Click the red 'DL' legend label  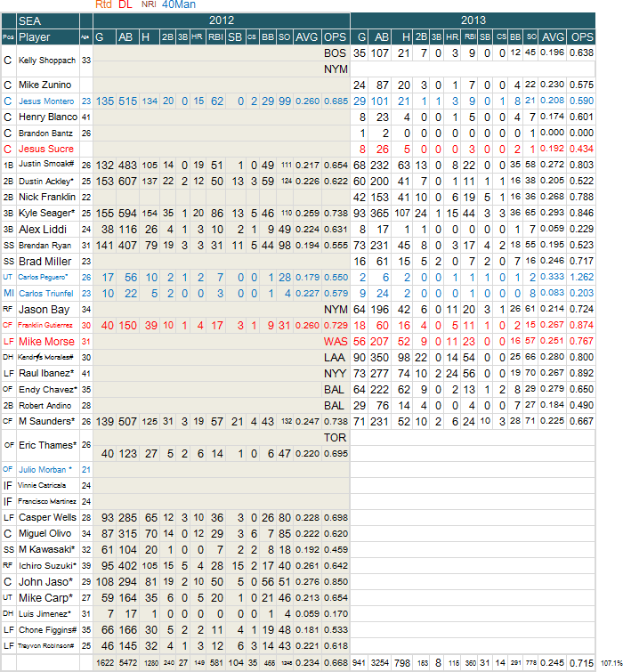(125, 4)
